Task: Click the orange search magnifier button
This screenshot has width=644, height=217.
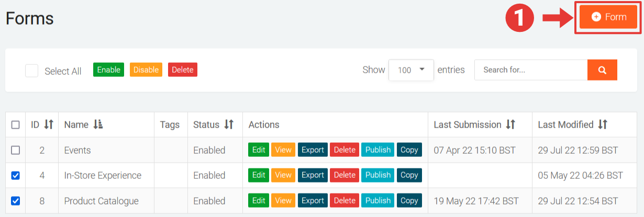Action: pos(602,70)
